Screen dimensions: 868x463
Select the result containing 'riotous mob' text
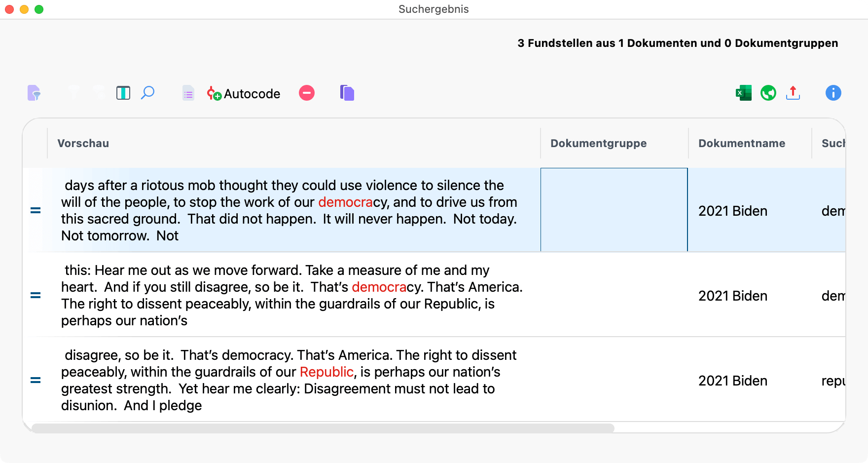pos(289,210)
